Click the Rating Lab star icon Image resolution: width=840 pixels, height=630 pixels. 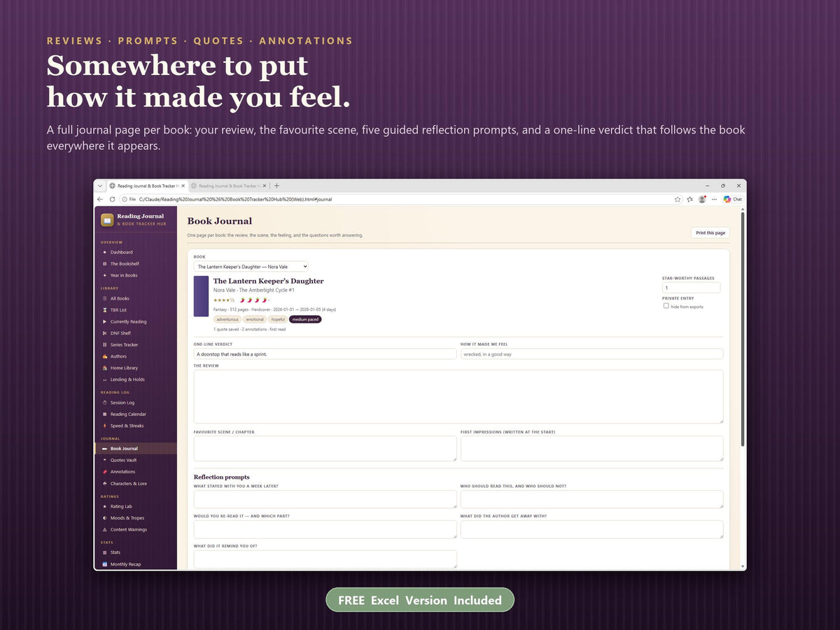[105, 506]
